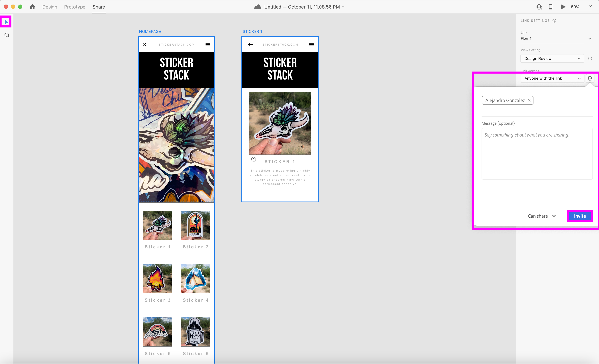Click the Invite button
The image size is (599, 364).
(x=580, y=216)
